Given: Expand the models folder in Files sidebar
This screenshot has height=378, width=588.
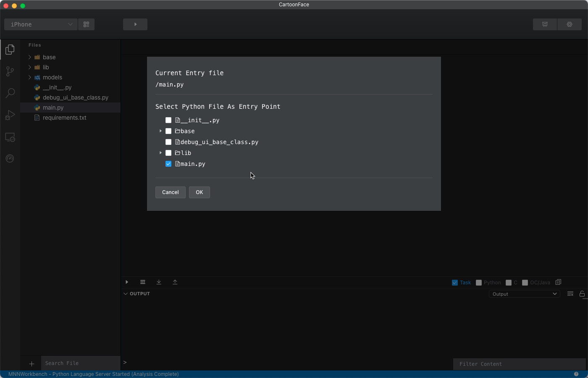Looking at the screenshot, I should pyautogui.click(x=30, y=77).
